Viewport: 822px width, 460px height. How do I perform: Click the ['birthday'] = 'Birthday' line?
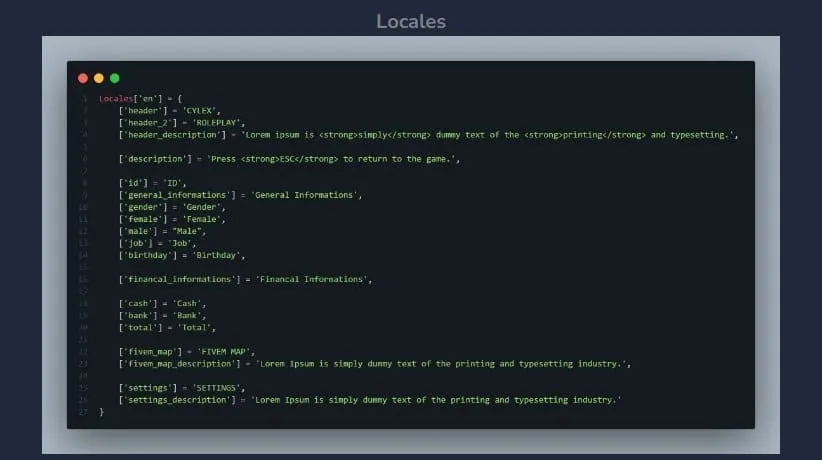click(x=181, y=255)
